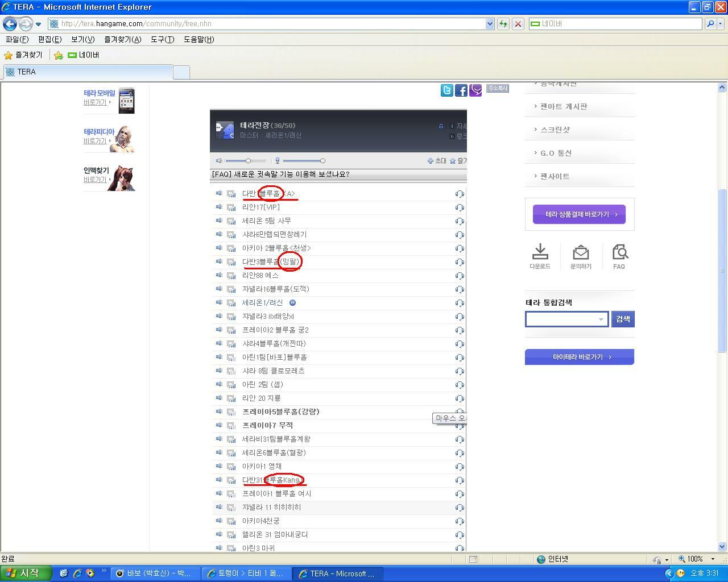
Task: Toggle the lock icon in 테라전장 header
Action: pos(441,126)
